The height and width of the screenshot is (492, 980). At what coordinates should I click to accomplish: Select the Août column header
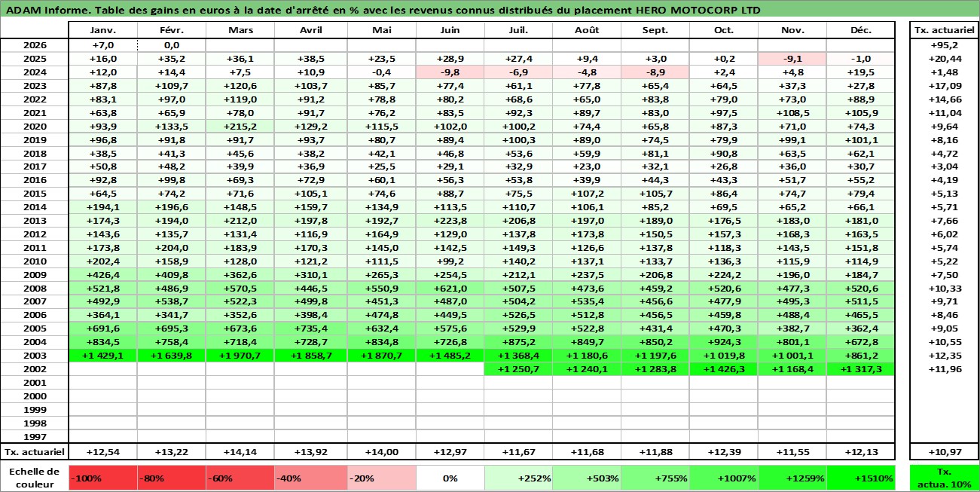pos(587,30)
